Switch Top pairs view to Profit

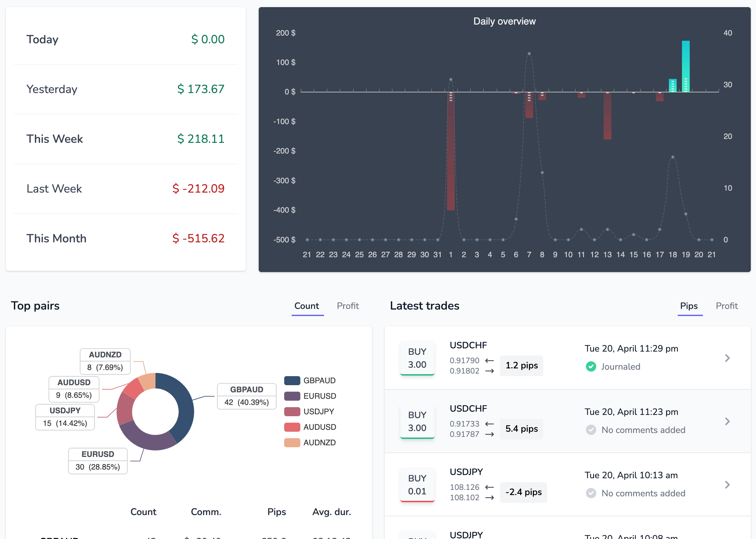tap(348, 306)
